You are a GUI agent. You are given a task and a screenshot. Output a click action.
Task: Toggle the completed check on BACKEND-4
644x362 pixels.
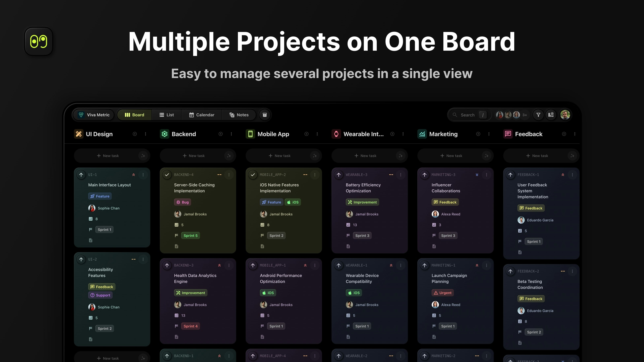[x=167, y=175]
